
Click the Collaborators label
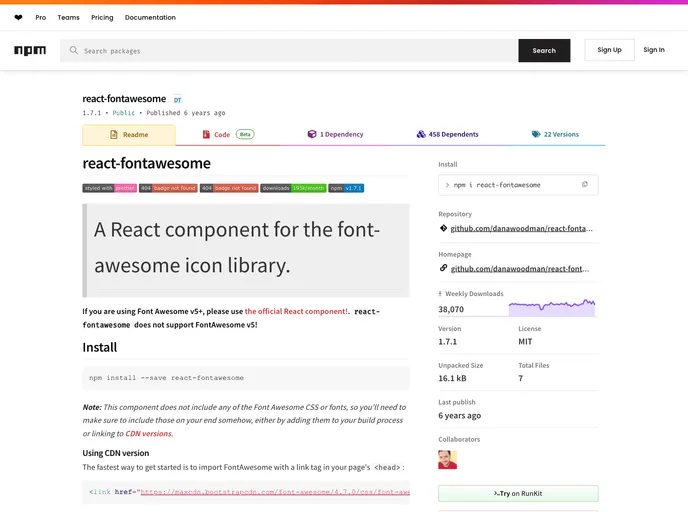coord(459,439)
